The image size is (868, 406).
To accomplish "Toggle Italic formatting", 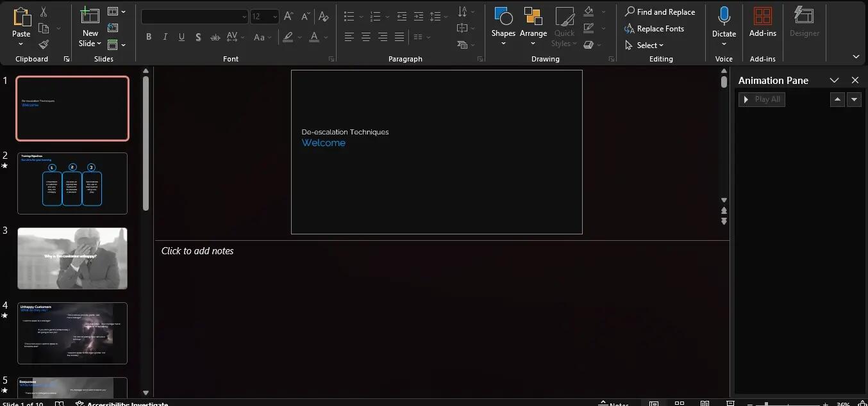I will (165, 37).
